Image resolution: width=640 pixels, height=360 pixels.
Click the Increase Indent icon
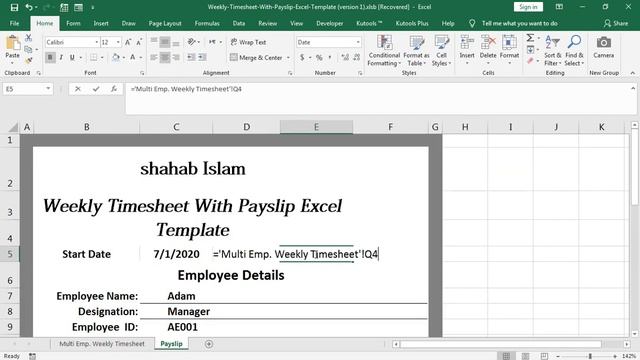coord(202,58)
